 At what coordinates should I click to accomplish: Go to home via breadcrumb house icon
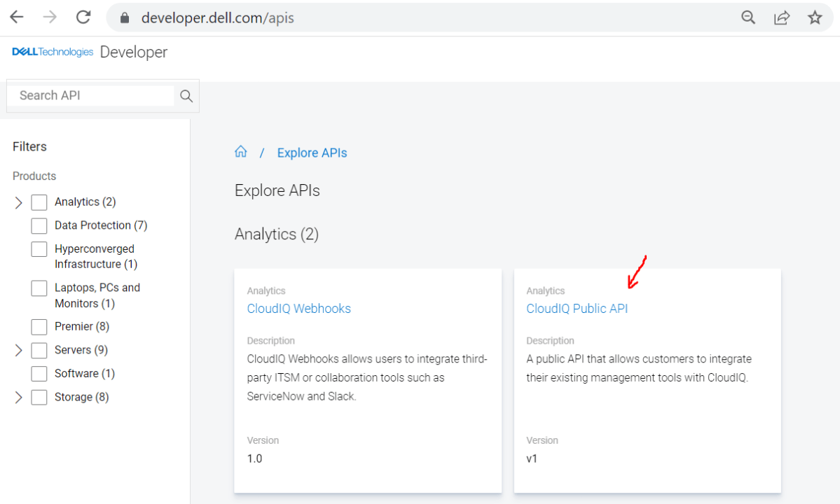click(241, 152)
